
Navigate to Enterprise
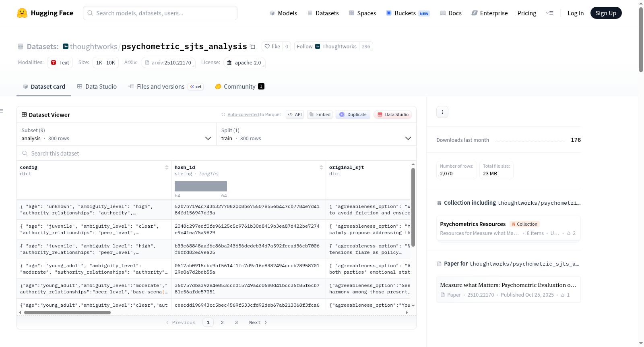coord(489,13)
